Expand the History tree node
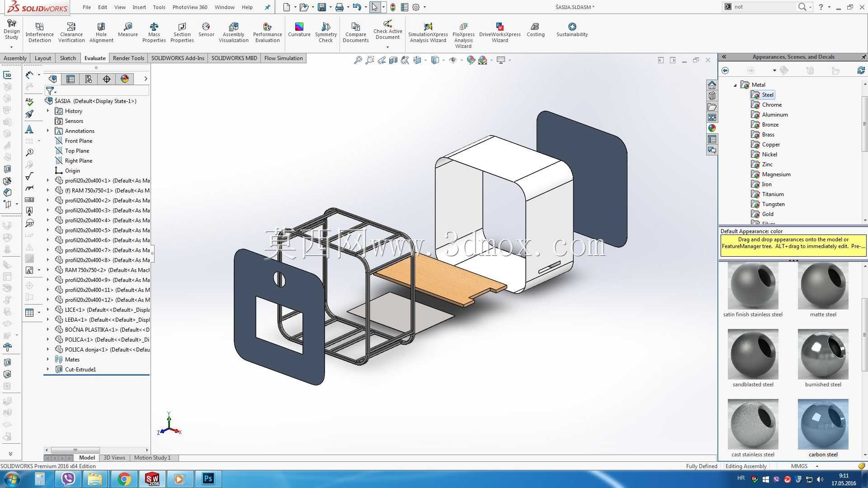The height and width of the screenshot is (488, 868). 48,111
